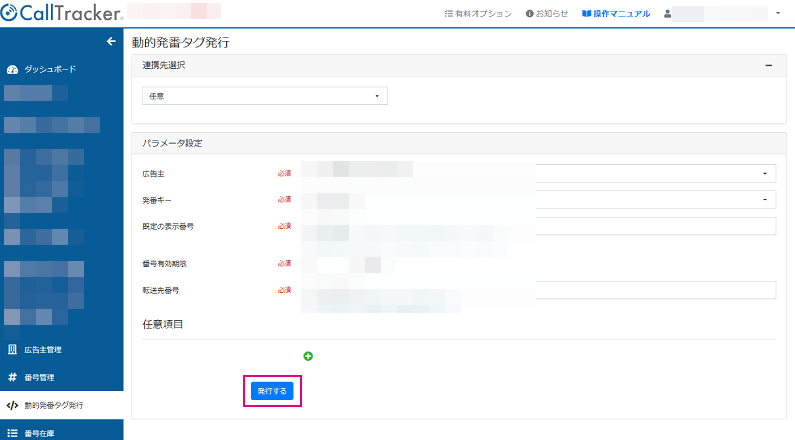
Task: Click the 有料オプション list icon
Action: [x=449, y=14]
